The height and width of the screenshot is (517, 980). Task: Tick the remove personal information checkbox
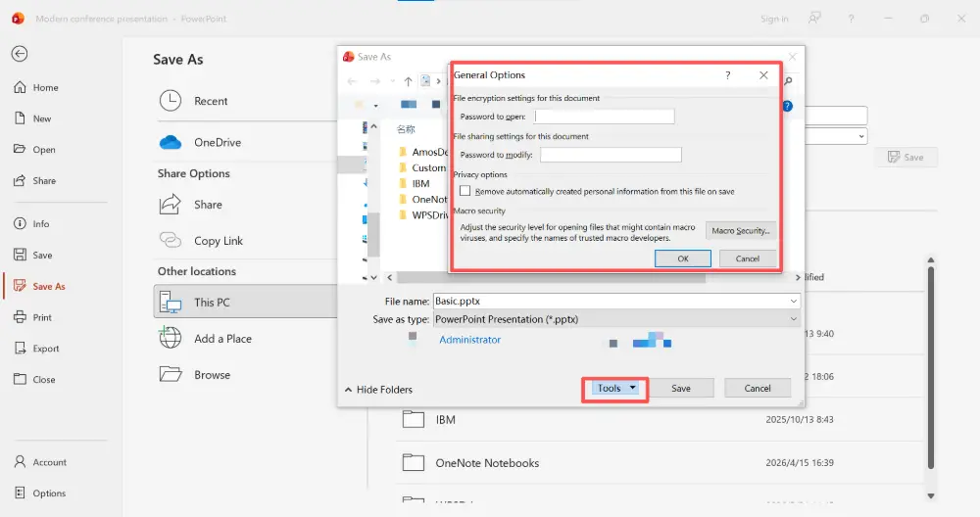465,190
